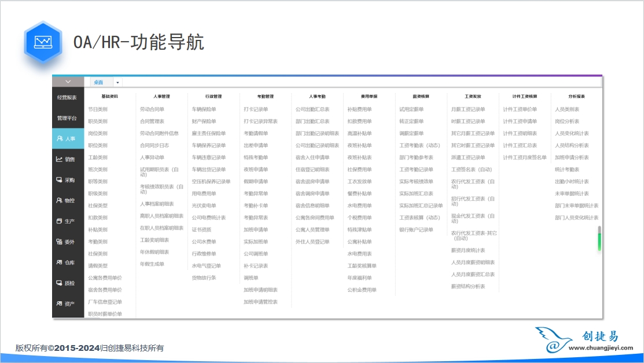Open the dropdown arrow beside 桌面 tab
The image size is (644, 363).
click(x=118, y=83)
